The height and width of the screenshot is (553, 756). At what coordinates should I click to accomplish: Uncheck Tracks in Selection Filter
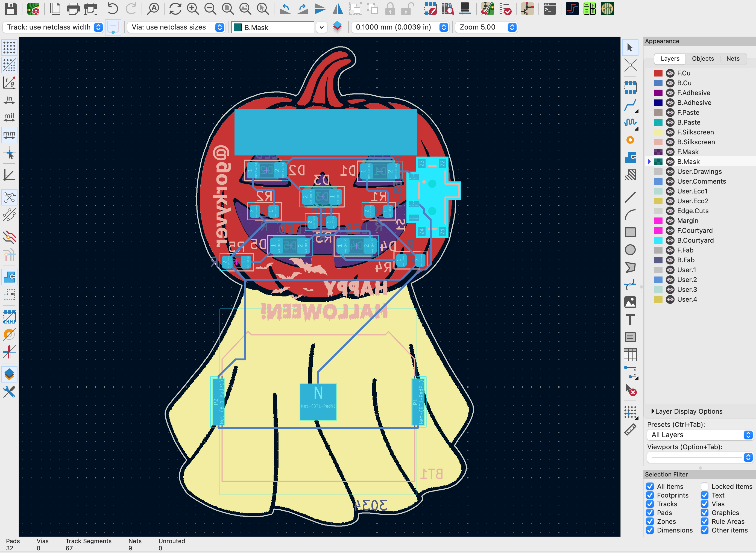[x=650, y=504]
